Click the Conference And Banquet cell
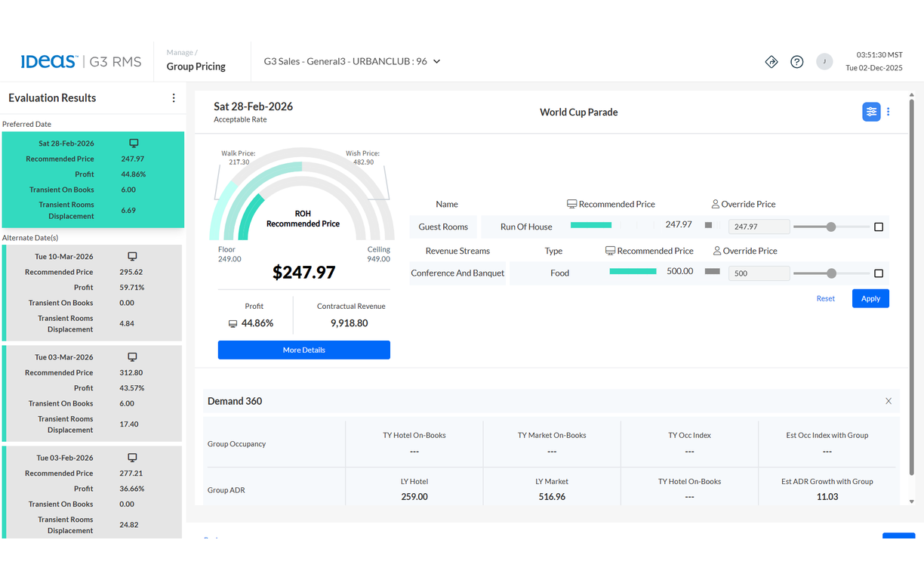This screenshot has height=580, width=924. pos(457,273)
